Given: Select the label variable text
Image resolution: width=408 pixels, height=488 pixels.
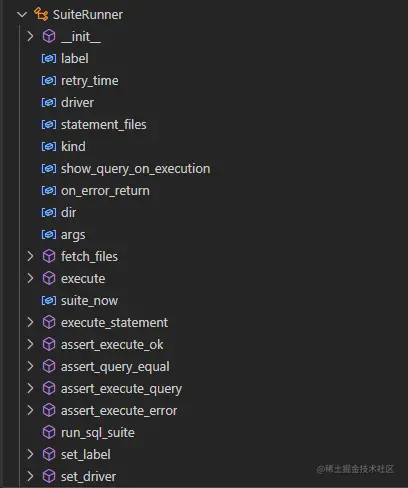Looking at the screenshot, I should tap(75, 59).
